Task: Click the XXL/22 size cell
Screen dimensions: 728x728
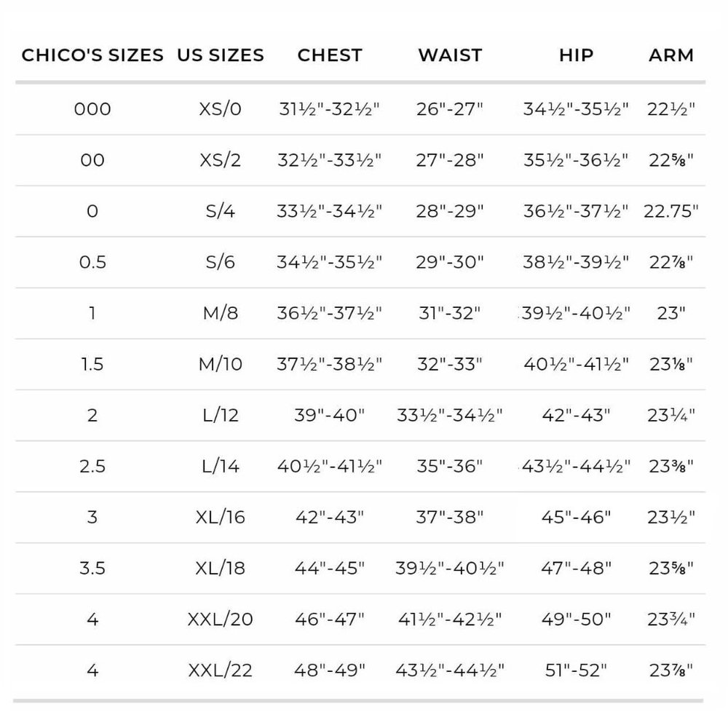Action: (x=221, y=670)
